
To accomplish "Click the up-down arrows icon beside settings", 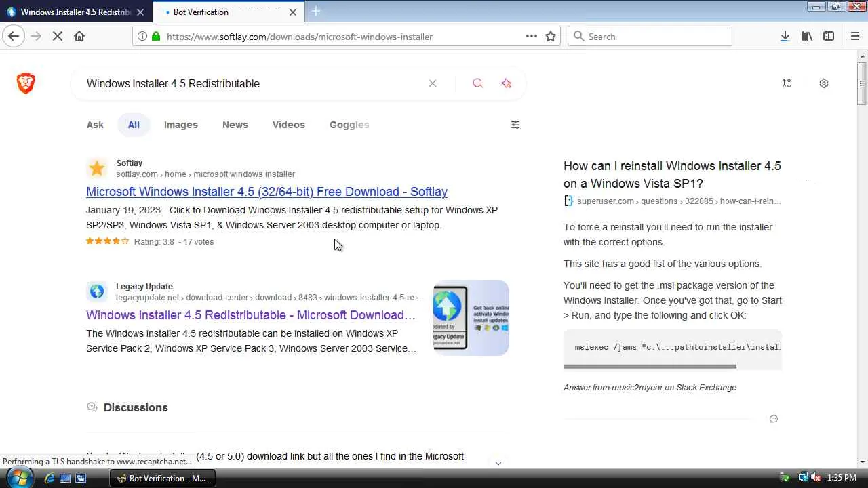I will click(787, 83).
